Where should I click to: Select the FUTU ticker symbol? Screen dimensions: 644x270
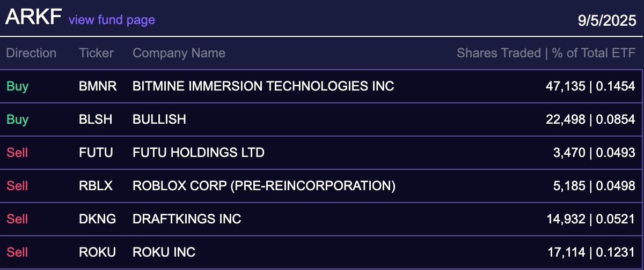pyautogui.click(x=96, y=153)
